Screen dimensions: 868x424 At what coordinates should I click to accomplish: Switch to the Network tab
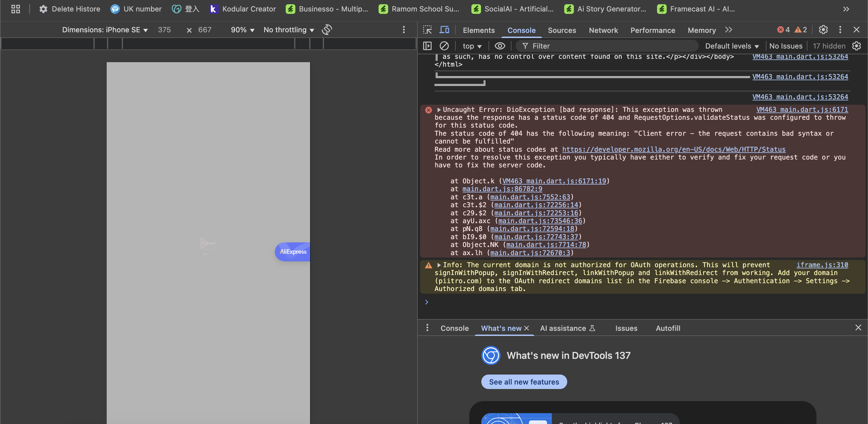pos(603,30)
